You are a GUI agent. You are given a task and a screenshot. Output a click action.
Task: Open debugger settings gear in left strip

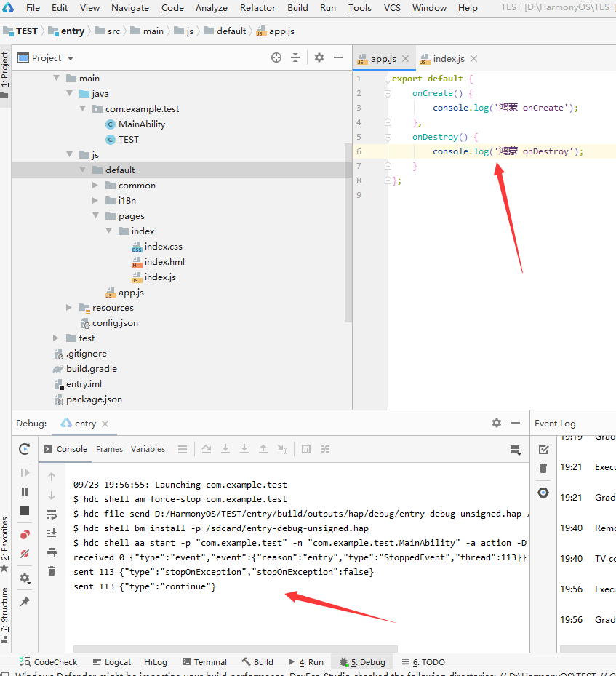(x=25, y=578)
